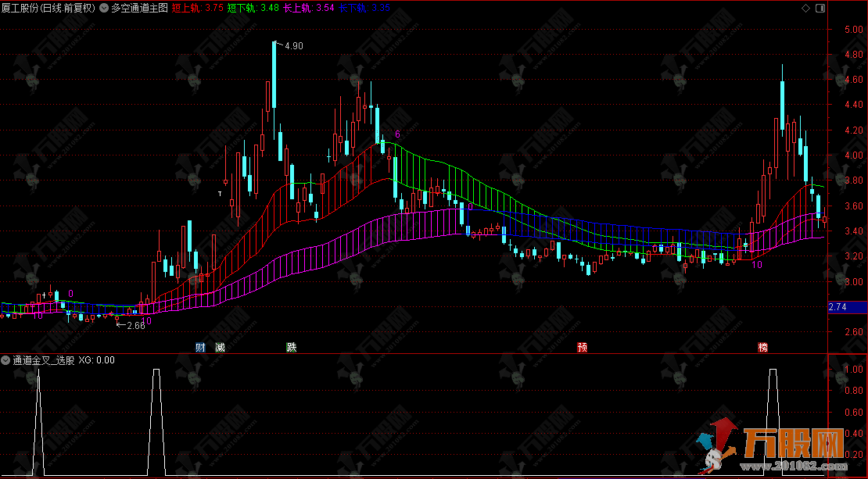Viewport: 868px width, 479px height.
Task: Click the 2.66 low price label
Action: pos(135,325)
